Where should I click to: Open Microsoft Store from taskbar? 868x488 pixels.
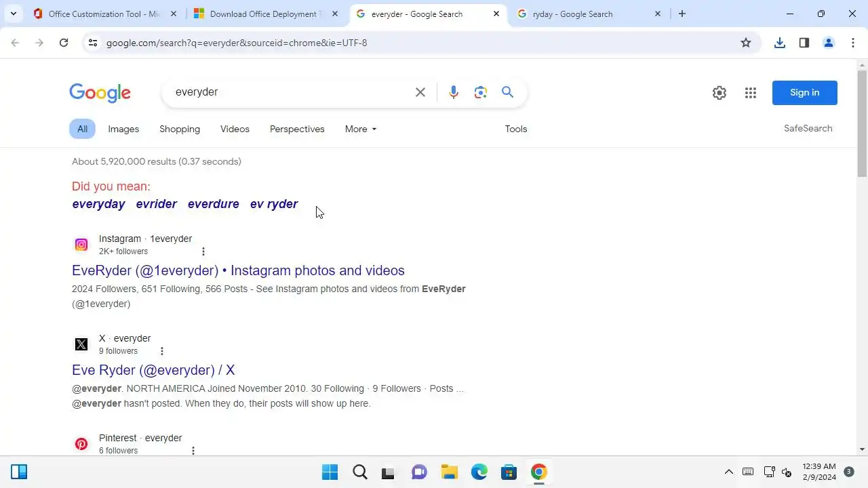point(509,472)
